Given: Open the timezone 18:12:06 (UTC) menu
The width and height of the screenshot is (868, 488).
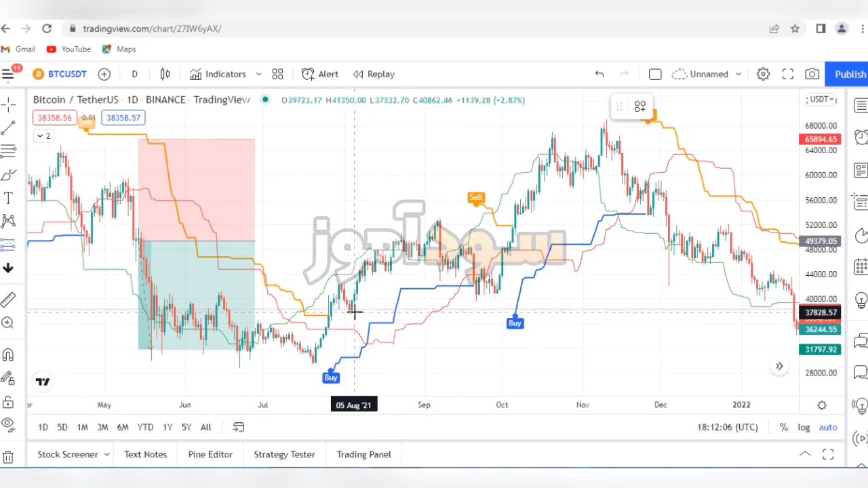Looking at the screenshot, I should coord(728,427).
